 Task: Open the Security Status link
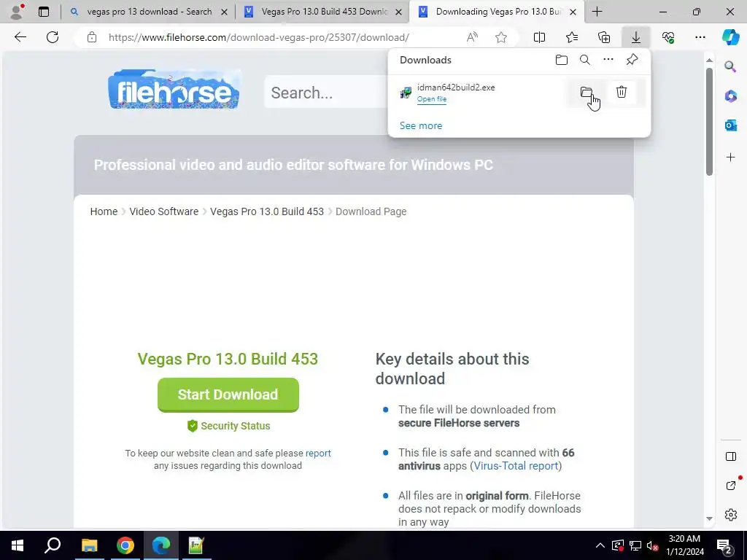[x=228, y=426]
